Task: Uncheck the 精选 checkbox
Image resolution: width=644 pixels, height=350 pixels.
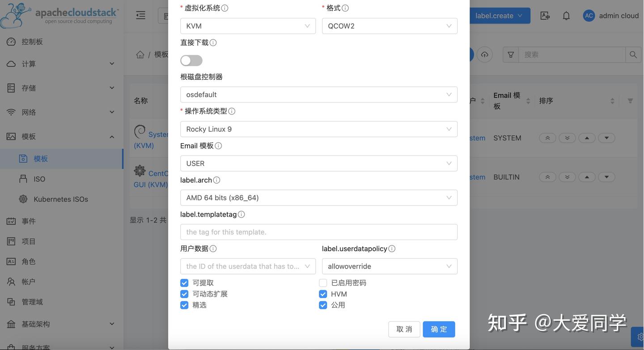Action: [x=184, y=304]
